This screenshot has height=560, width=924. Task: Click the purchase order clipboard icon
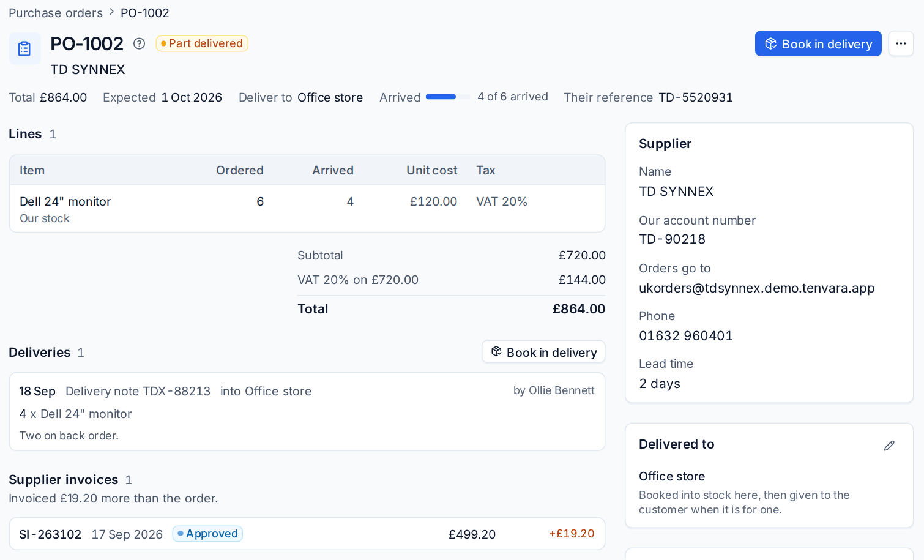pyautogui.click(x=24, y=48)
